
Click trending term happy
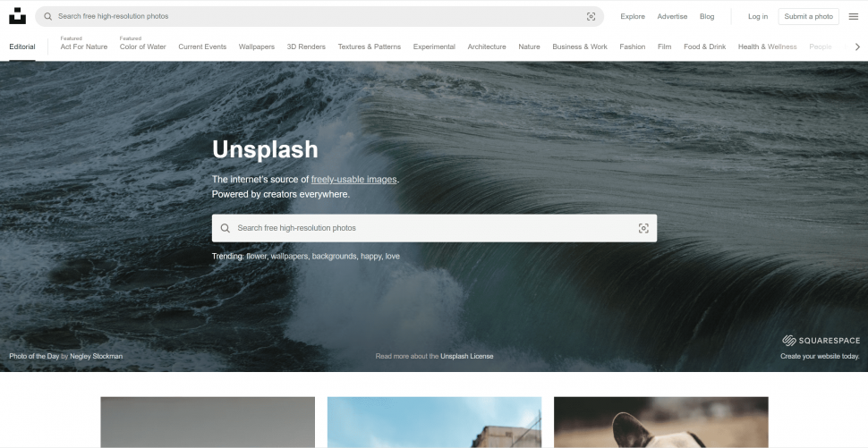370,256
